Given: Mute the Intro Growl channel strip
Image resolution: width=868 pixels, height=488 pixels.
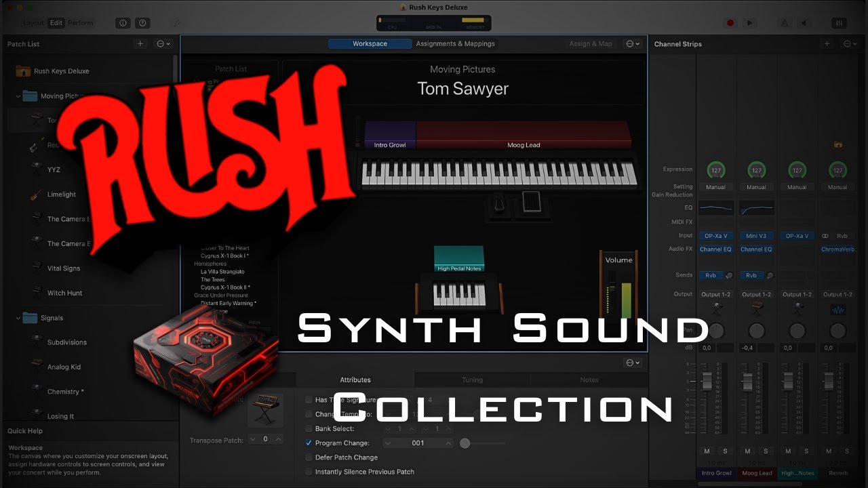Looking at the screenshot, I should click(x=707, y=451).
